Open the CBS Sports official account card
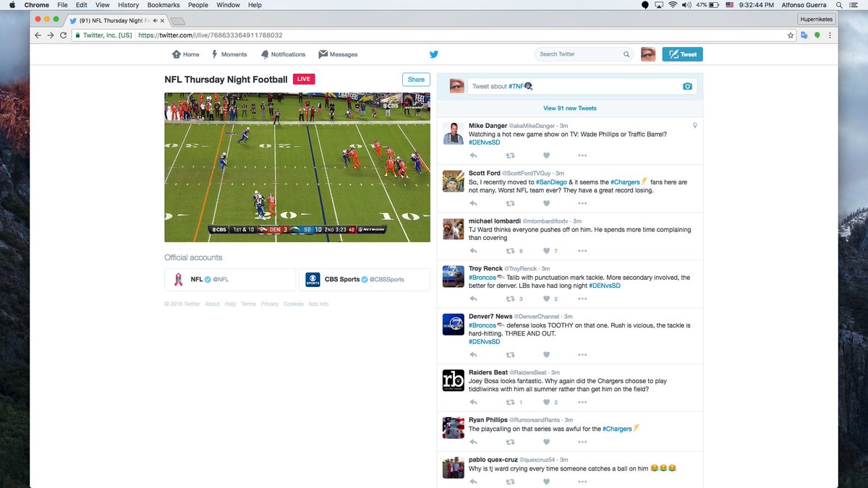868x488 pixels. pos(365,279)
